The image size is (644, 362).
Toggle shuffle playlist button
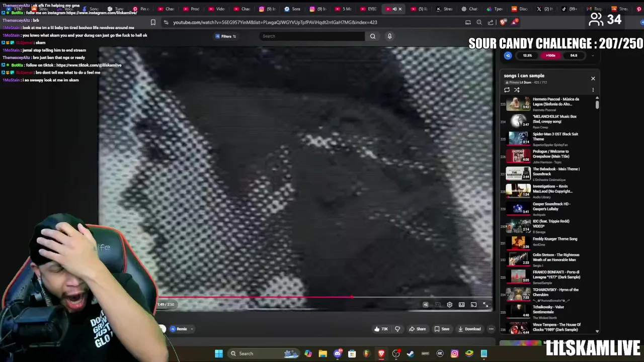[517, 90]
